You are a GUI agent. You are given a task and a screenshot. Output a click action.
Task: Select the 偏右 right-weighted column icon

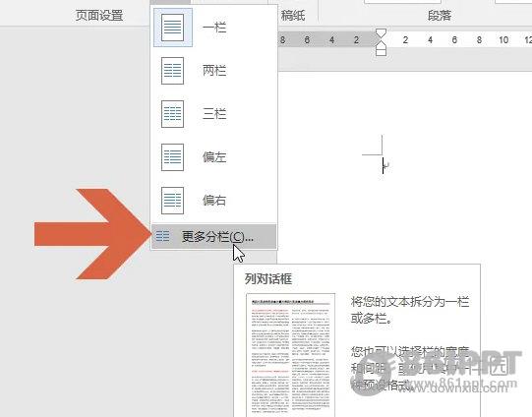point(173,201)
